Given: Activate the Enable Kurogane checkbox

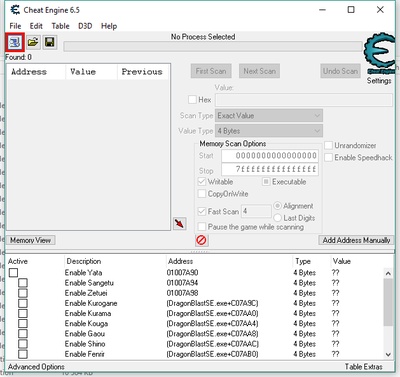Looking at the screenshot, I should 23,303.
